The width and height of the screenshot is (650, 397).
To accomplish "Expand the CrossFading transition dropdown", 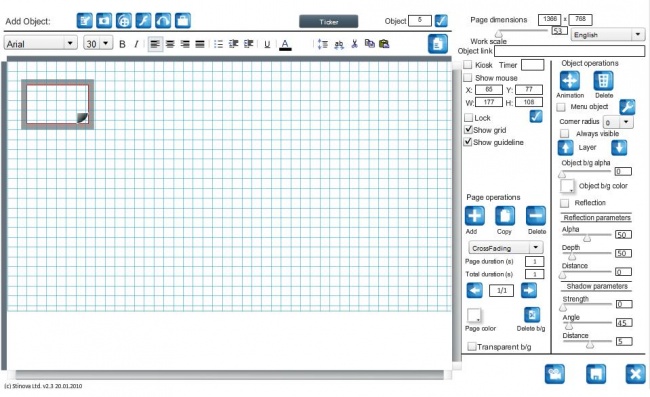I will tap(506, 248).
